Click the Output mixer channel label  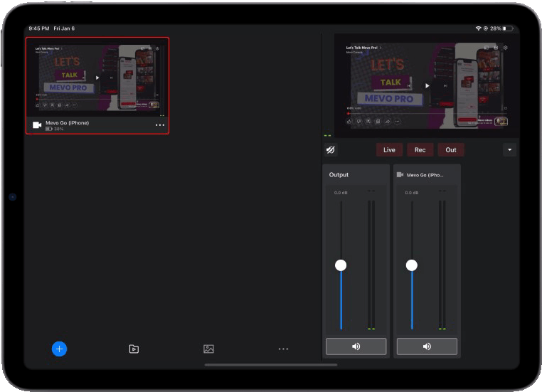click(339, 174)
